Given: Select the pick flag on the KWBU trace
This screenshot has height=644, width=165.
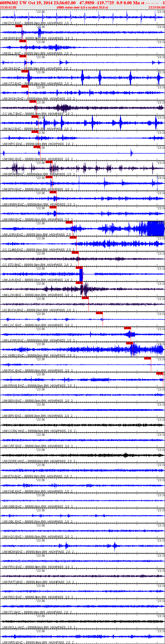Looking at the screenshot, I should coord(129,343).
